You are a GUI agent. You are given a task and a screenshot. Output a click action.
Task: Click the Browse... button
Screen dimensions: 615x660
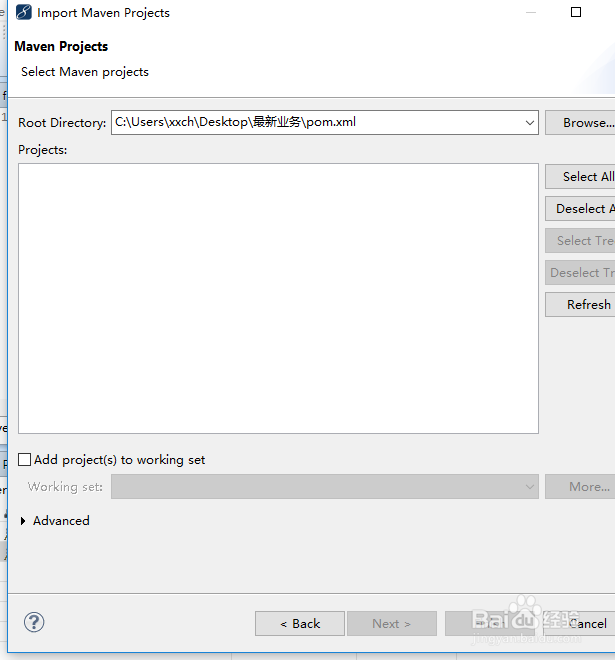(x=580, y=122)
